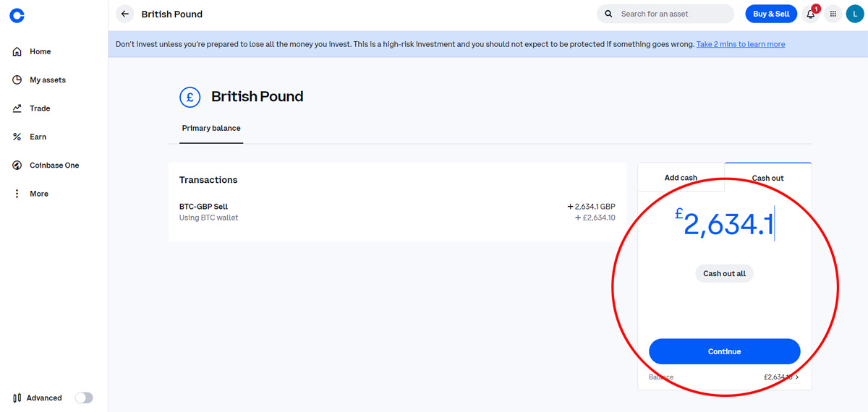Switch to the Add cash tab
Screen dimensions: 868x412
pyautogui.click(x=681, y=178)
